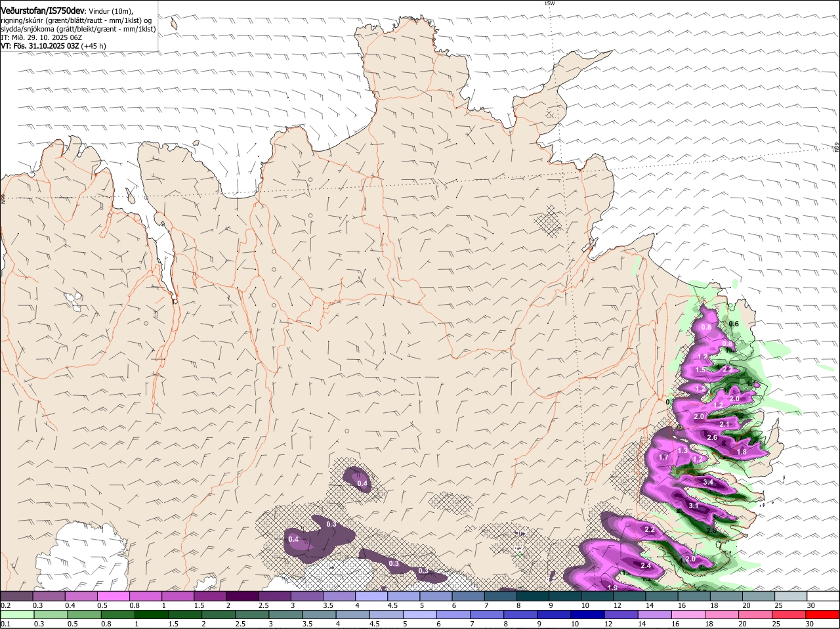This screenshot has height=629, width=840.
Task: Click the 2.4 precipitation value on the map
Action: tap(646, 565)
